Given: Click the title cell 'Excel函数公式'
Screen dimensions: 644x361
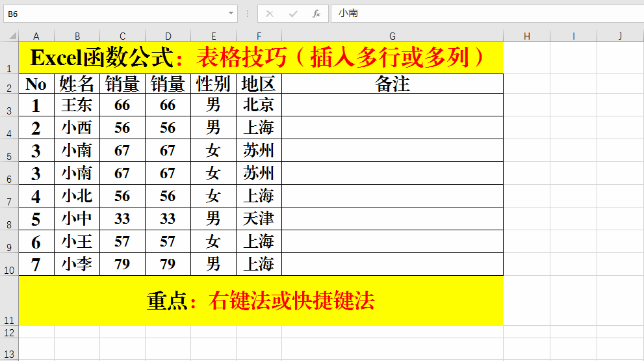Looking at the screenshot, I should [x=261, y=57].
